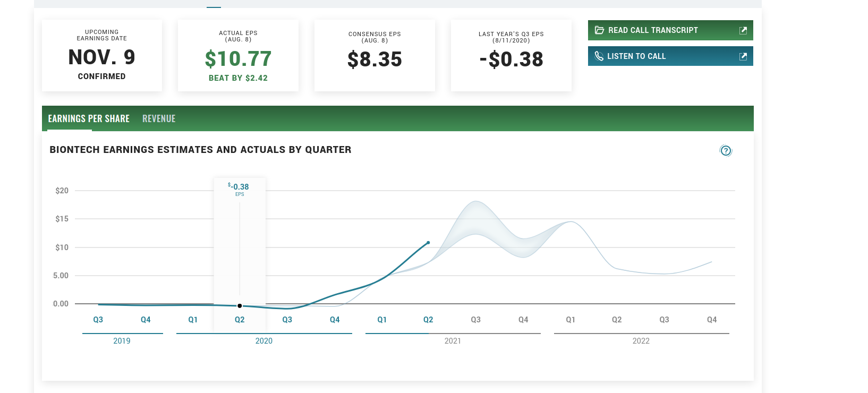Viewport: 868px width, 393px height.
Task: Click the Q2 2020 data point on chart
Action: point(240,306)
